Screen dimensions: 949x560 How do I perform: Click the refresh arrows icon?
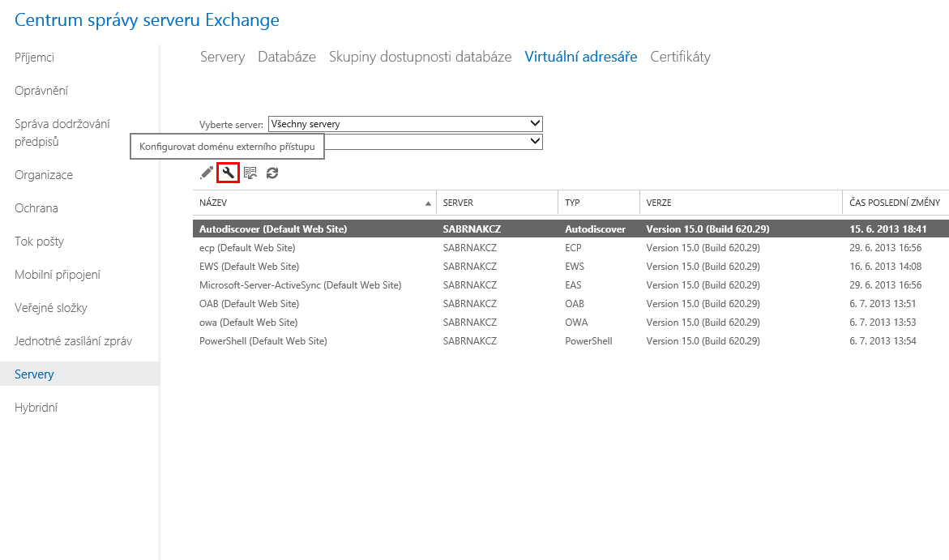click(272, 173)
